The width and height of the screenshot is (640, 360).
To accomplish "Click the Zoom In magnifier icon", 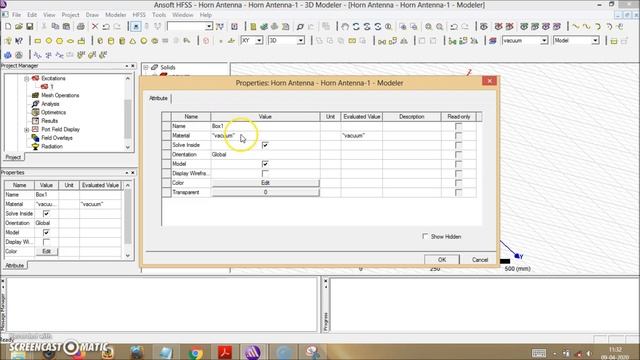I will point(429,27).
